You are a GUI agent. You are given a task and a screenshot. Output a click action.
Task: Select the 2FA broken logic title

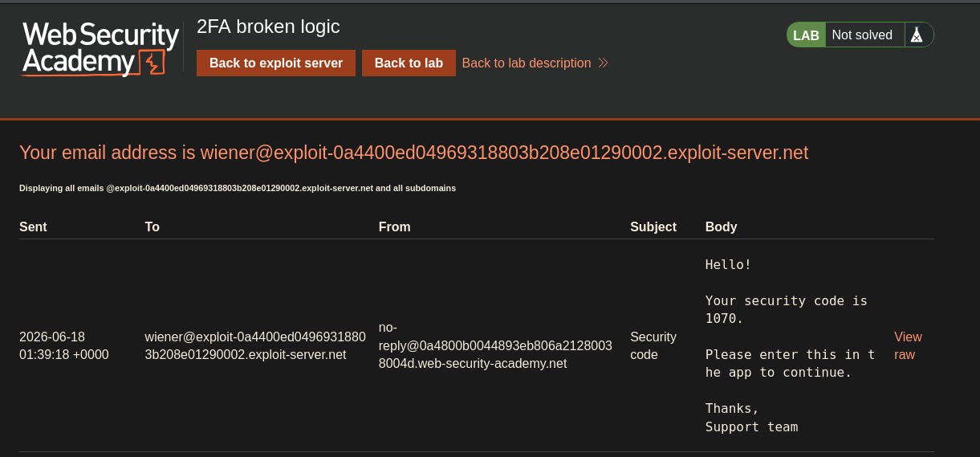coord(268,27)
